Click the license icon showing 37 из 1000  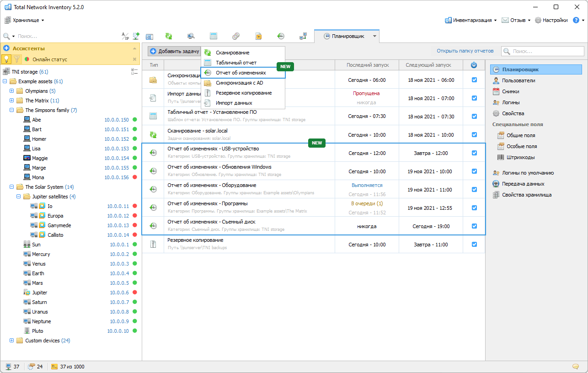click(x=54, y=367)
